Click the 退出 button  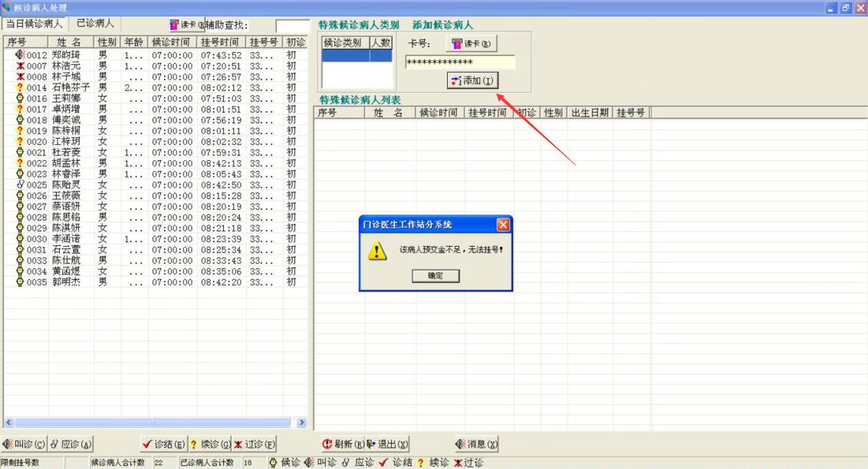point(387,444)
